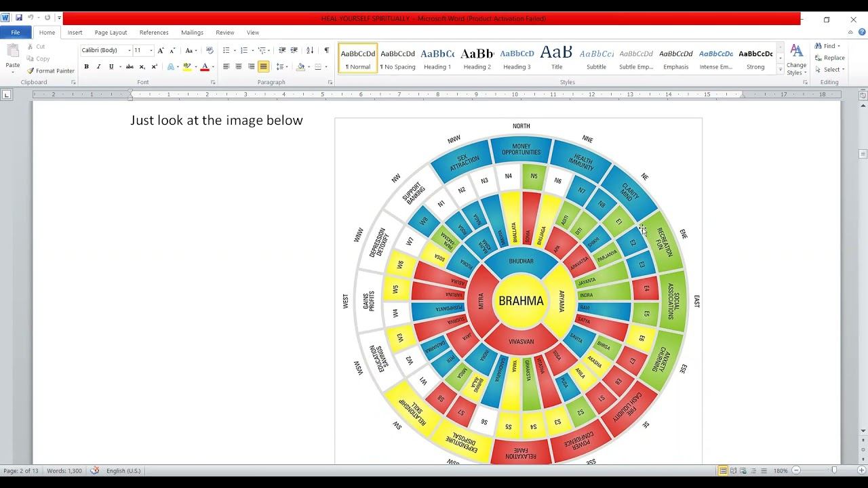This screenshot has width=868, height=488.
Task: Click the Cut command
Action: pyautogui.click(x=36, y=47)
